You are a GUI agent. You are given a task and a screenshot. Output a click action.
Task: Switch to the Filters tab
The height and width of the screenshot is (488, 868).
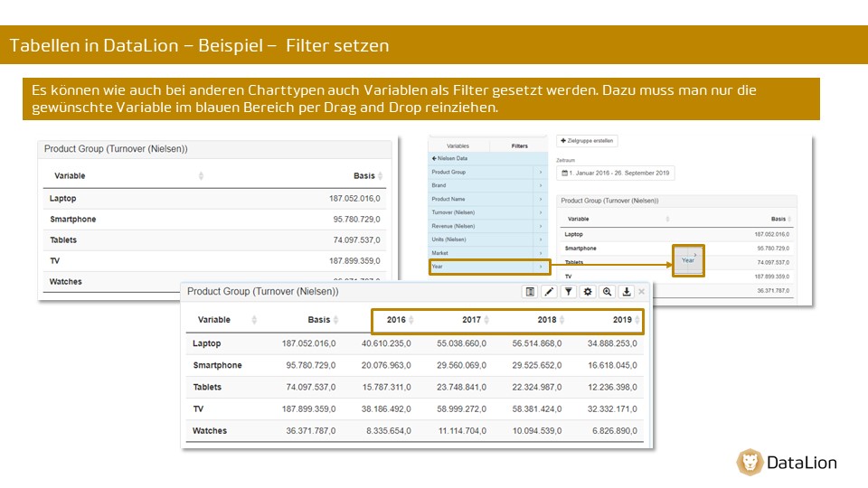pos(519,146)
